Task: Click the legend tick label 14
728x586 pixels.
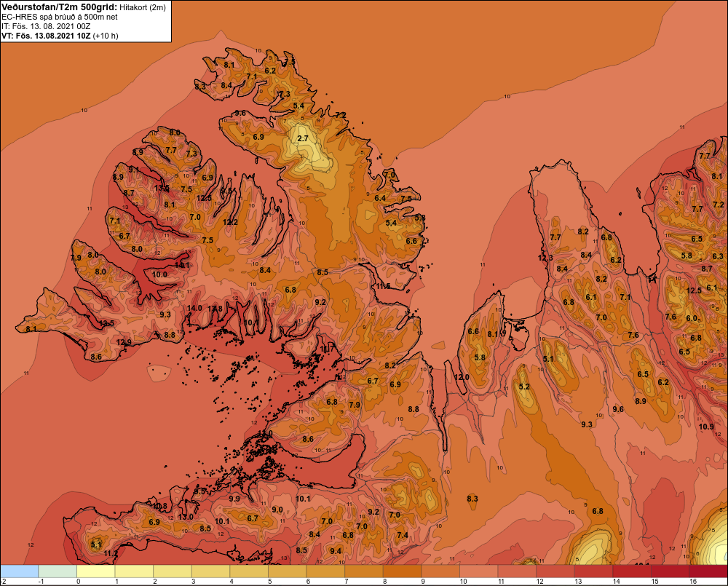Action: point(617,582)
